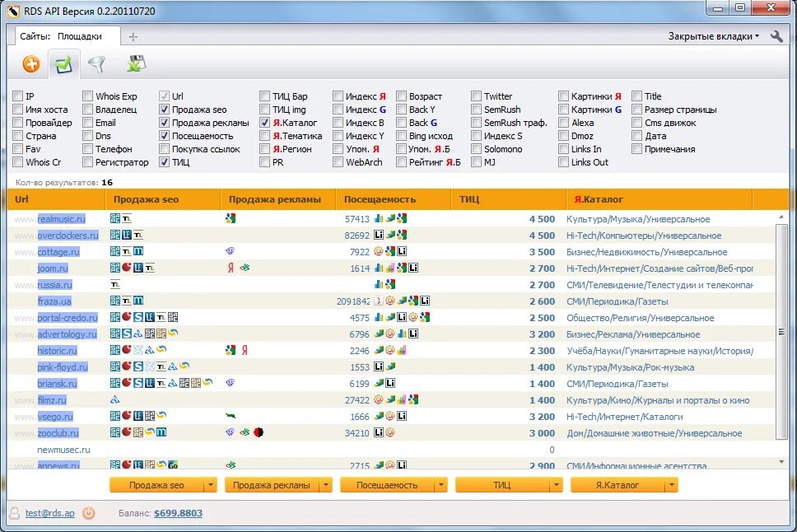Check the Alexa checkbox
Image resolution: width=797 pixels, height=532 pixels.
563,123
